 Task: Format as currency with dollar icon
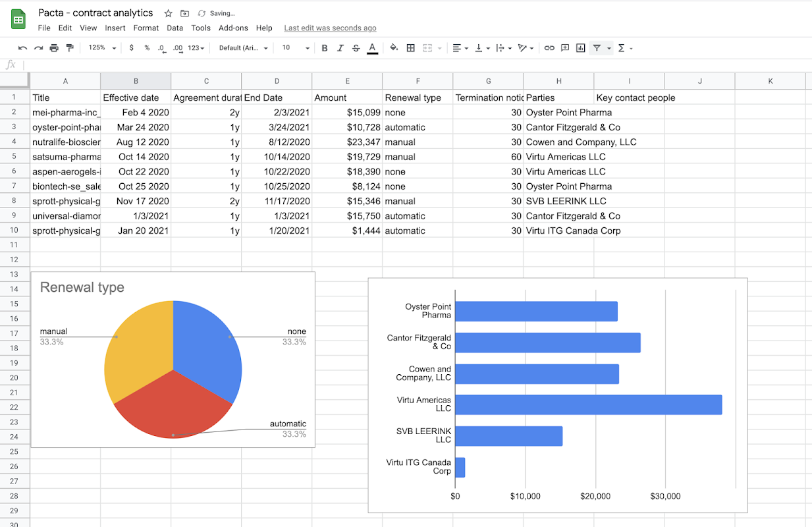(x=132, y=48)
